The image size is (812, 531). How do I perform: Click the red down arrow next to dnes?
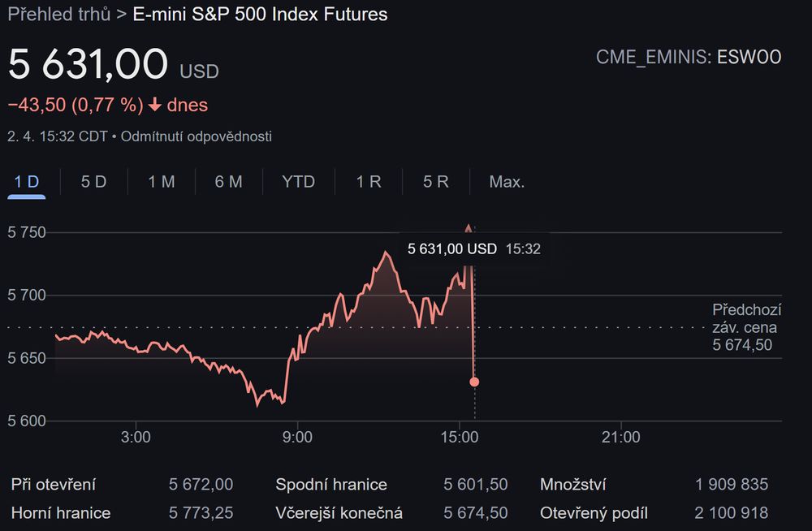point(155,106)
